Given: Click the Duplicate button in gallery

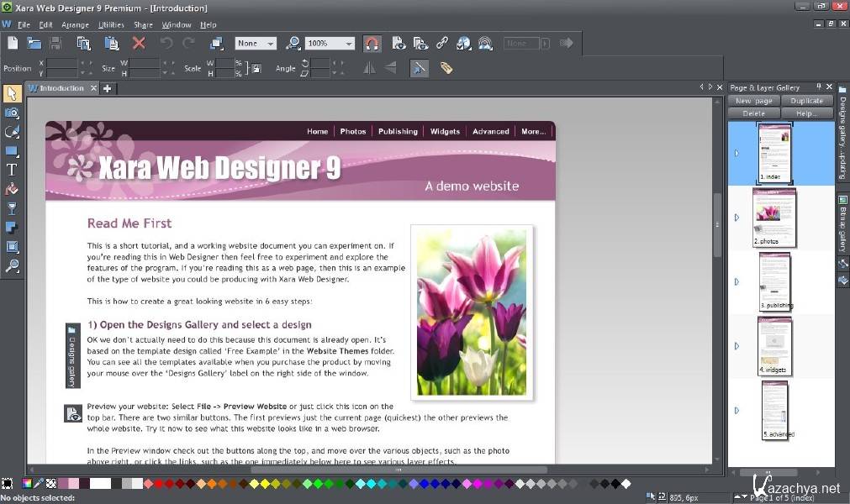Looking at the screenshot, I should [x=806, y=101].
